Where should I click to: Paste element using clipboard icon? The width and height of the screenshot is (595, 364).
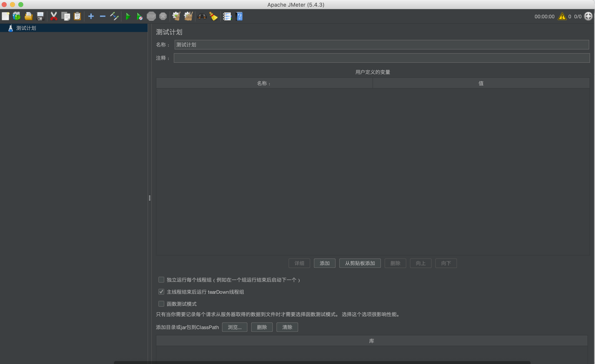click(77, 16)
